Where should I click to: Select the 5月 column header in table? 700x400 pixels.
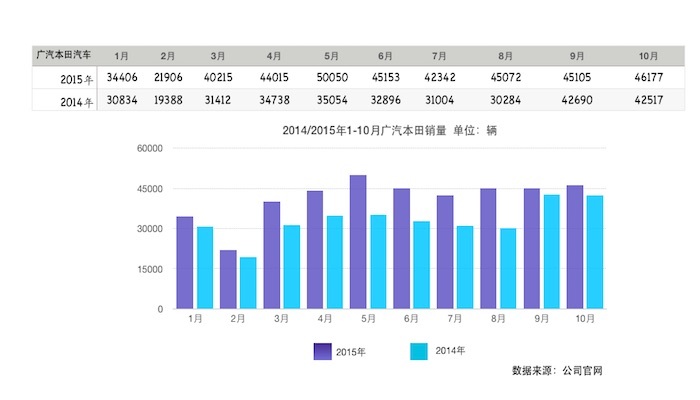tap(331, 56)
